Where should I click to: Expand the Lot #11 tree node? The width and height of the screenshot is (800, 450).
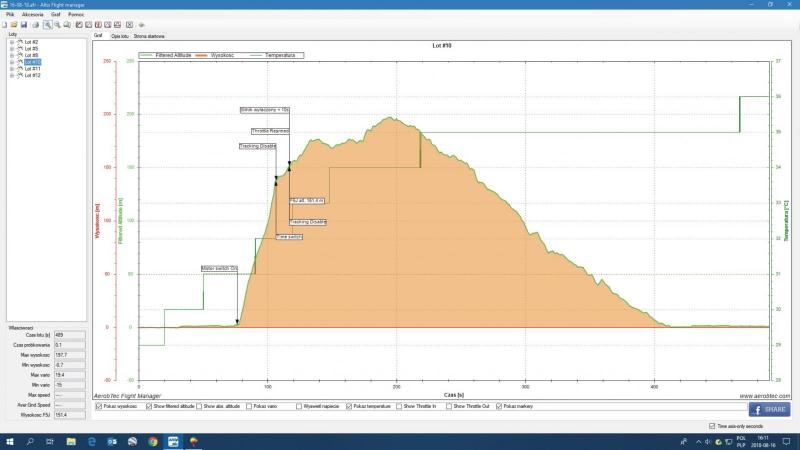[x=11, y=69]
